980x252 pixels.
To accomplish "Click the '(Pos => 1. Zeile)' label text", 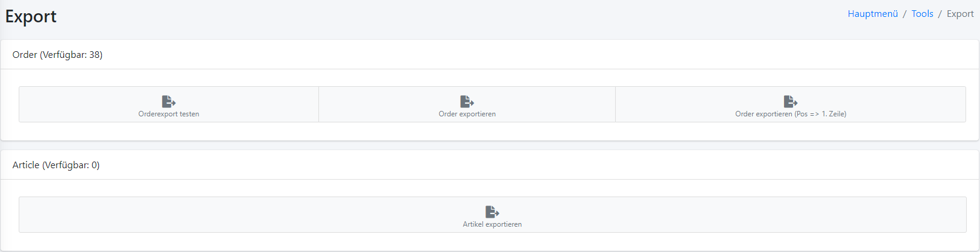I will [x=820, y=114].
